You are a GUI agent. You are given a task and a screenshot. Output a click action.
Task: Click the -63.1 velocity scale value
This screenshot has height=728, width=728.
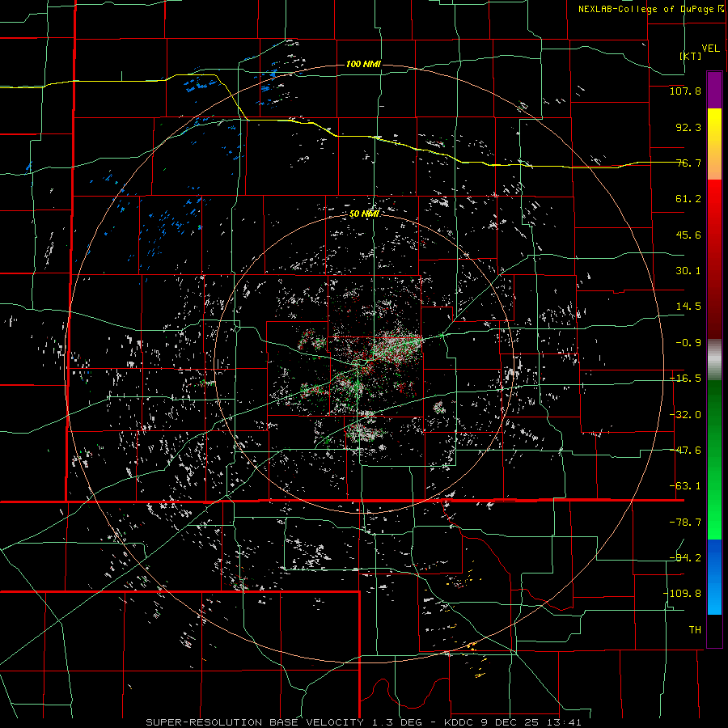point(685,486)
